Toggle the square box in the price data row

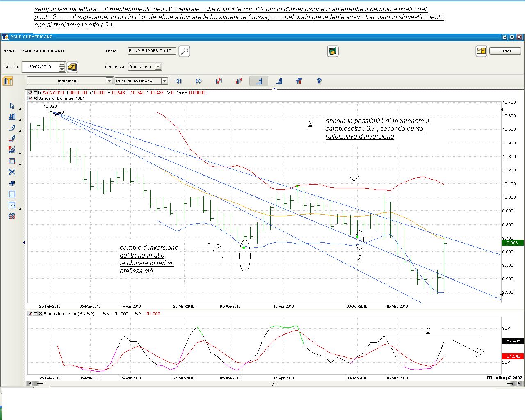(35, 93)
